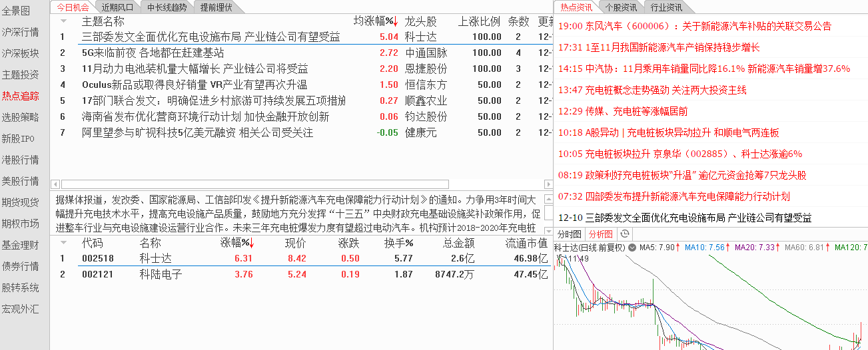Click leading stock 恩捷股份
Image resolution: width=868 pixels, height=350 pixels.
(426, 69)
